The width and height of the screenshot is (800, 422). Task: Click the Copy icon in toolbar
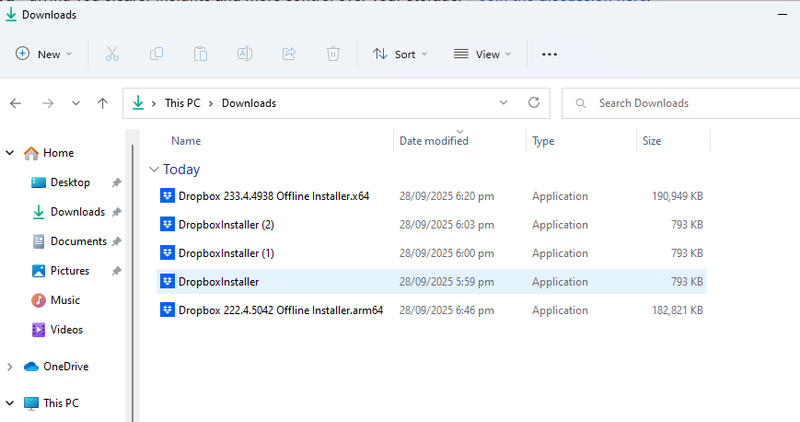pyautogui.click(x=156, y=54)
